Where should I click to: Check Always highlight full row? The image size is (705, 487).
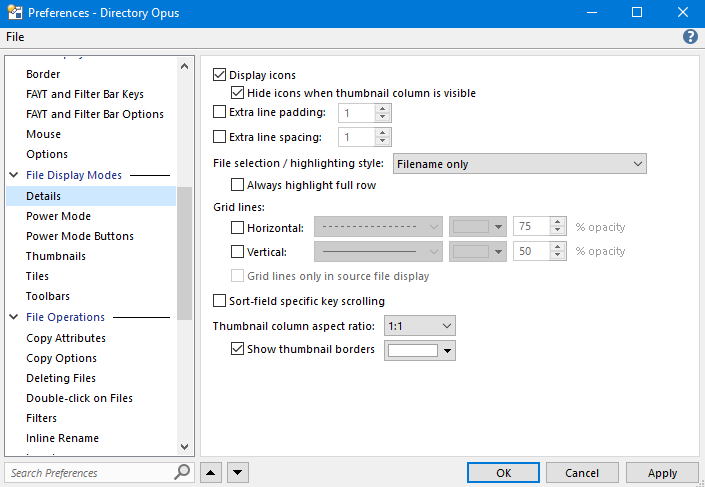(237, 185)
